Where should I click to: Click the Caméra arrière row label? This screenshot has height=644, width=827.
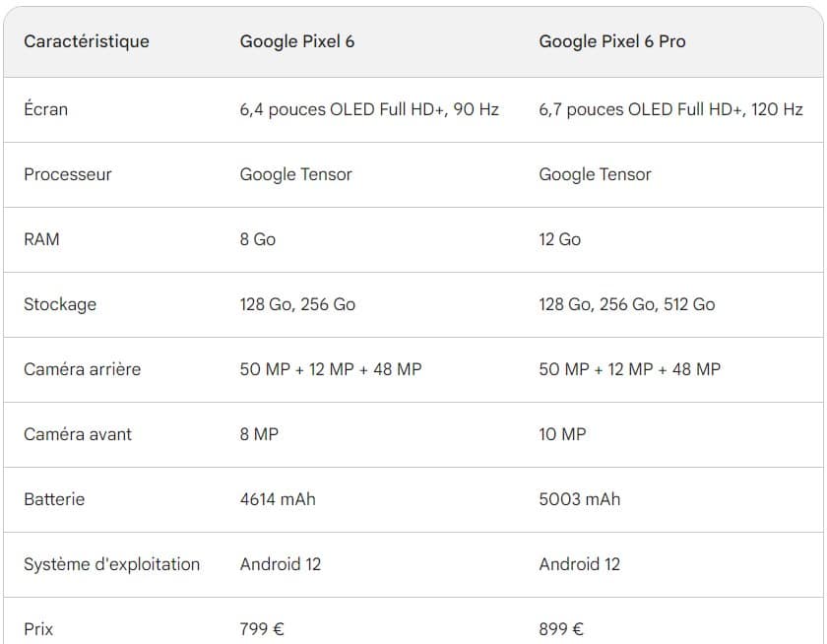coord(82,369)
